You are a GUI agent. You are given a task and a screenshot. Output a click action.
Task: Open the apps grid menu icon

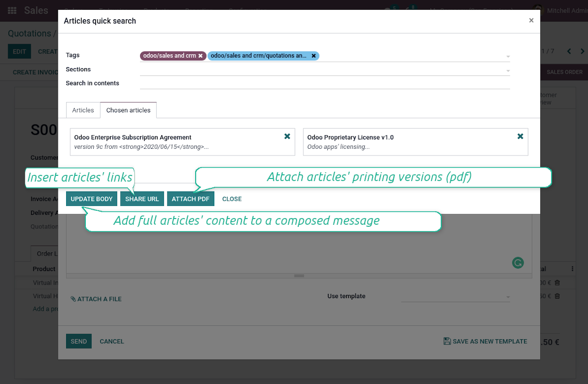click(12, 10)
